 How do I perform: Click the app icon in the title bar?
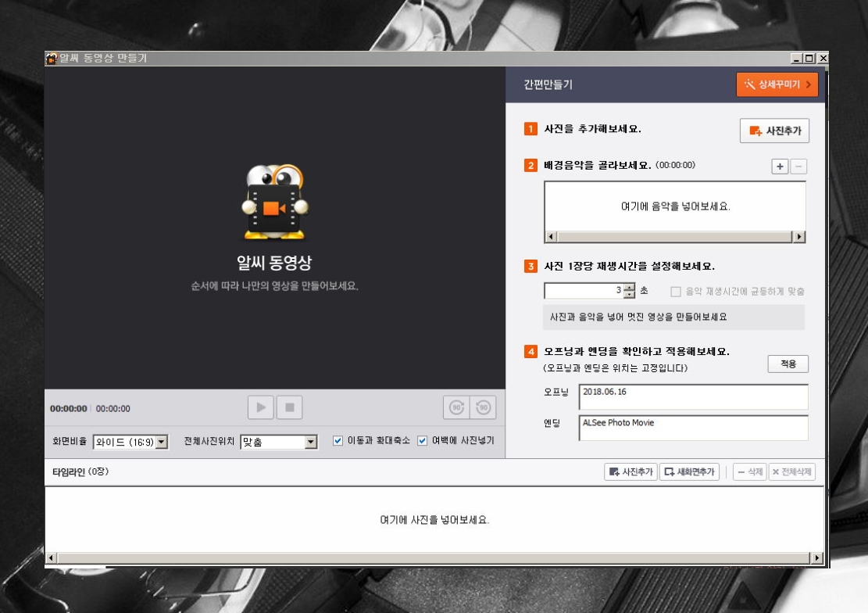coord(52,58)
